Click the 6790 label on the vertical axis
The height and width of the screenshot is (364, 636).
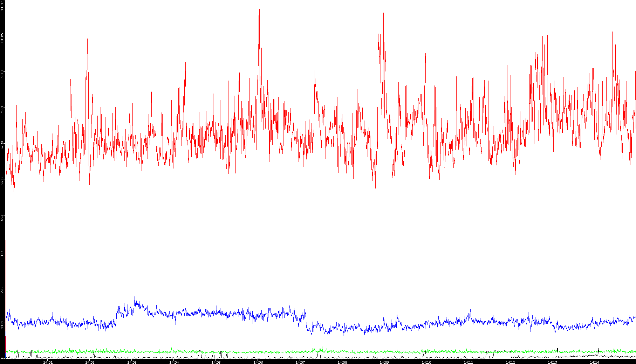coord(2,145)
